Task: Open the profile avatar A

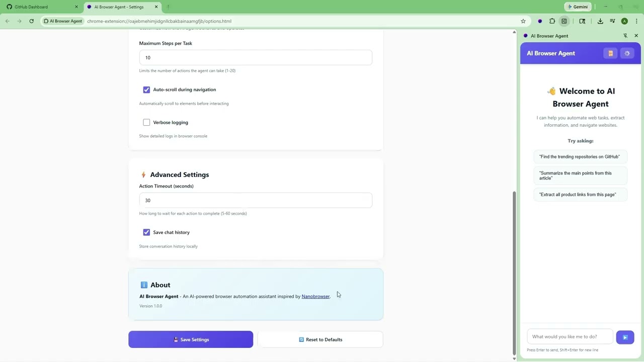Action: click(x=624, y=21)
